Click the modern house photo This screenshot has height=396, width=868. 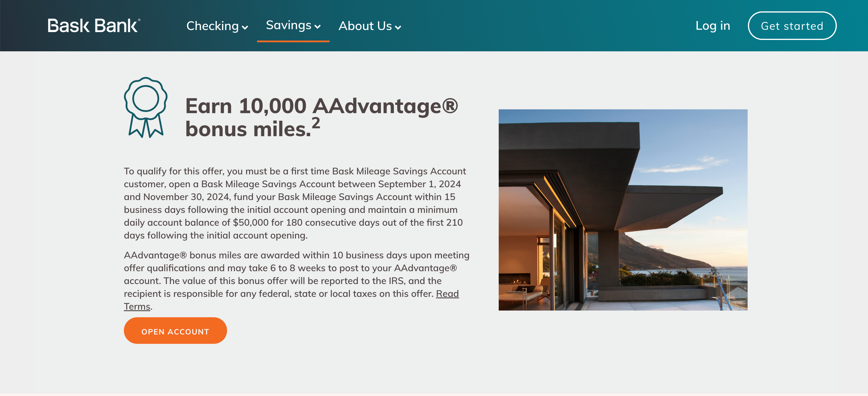coord(623,210)
